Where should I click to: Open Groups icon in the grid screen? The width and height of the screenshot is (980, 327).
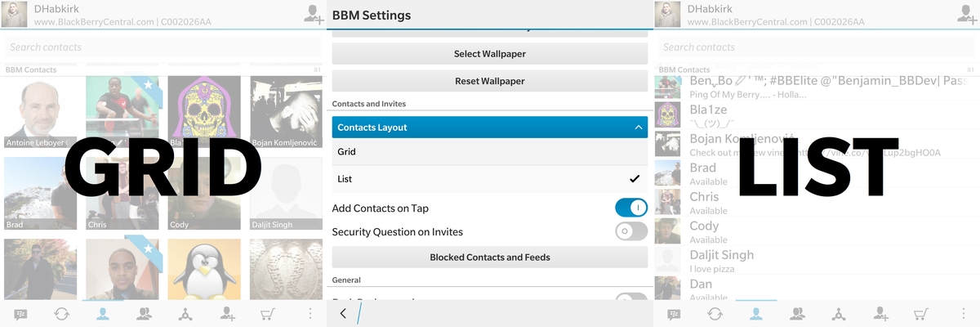pos(145,314)
